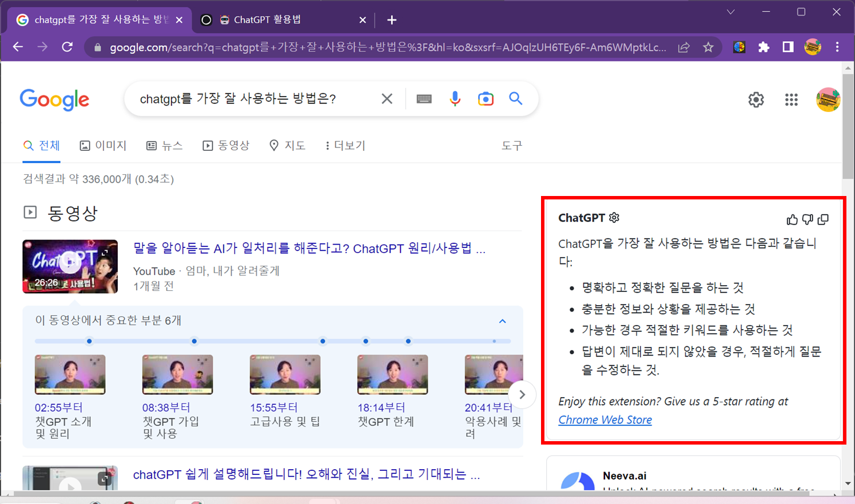This screenshot has height=504, width=855.
Task: Close the chatgpt를 가장 잘 사용하는 방법 tab
Action: [x=179, y=20]
